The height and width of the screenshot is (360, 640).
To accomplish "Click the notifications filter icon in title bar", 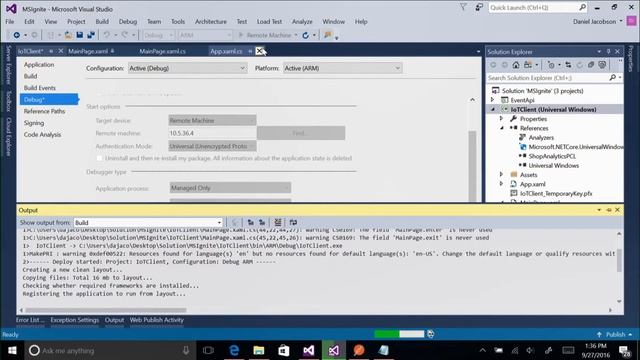I will (463, 7).
